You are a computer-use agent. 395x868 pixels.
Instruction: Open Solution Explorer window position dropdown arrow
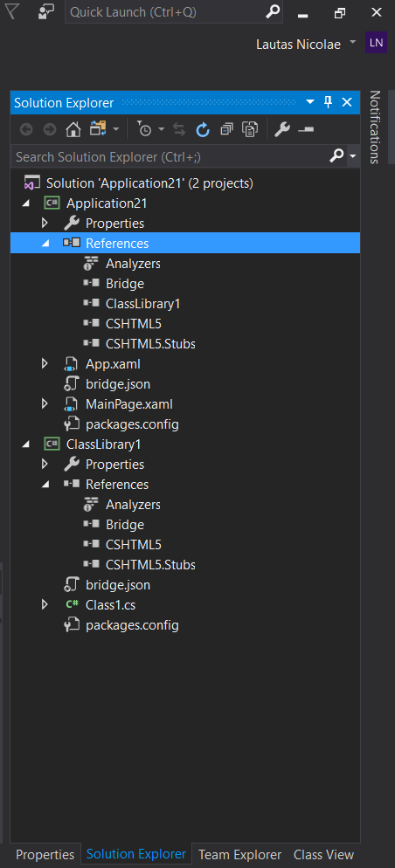[x=310, y=102]
